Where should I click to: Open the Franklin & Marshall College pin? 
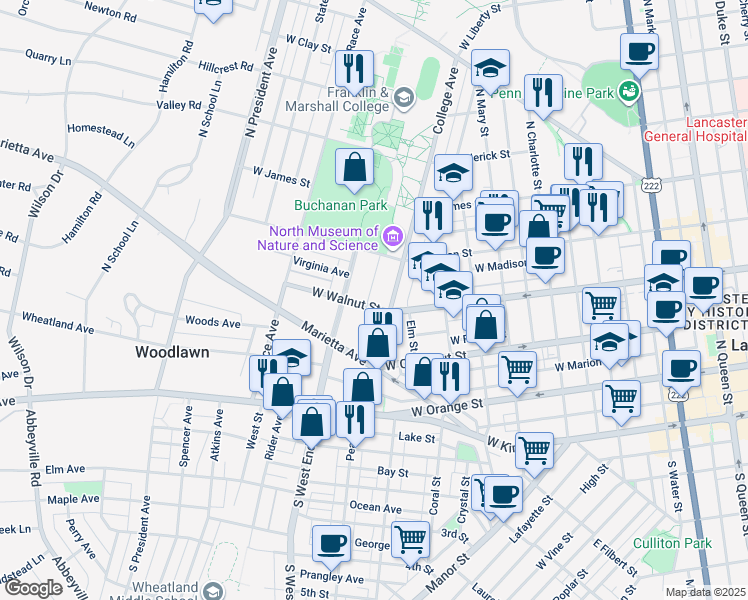click(404, 99)
